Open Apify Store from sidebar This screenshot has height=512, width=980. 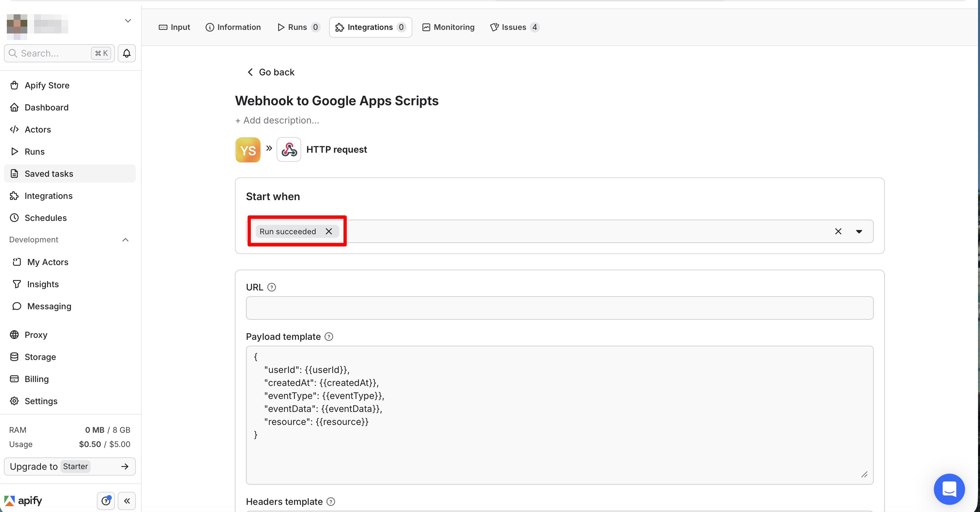70,85
